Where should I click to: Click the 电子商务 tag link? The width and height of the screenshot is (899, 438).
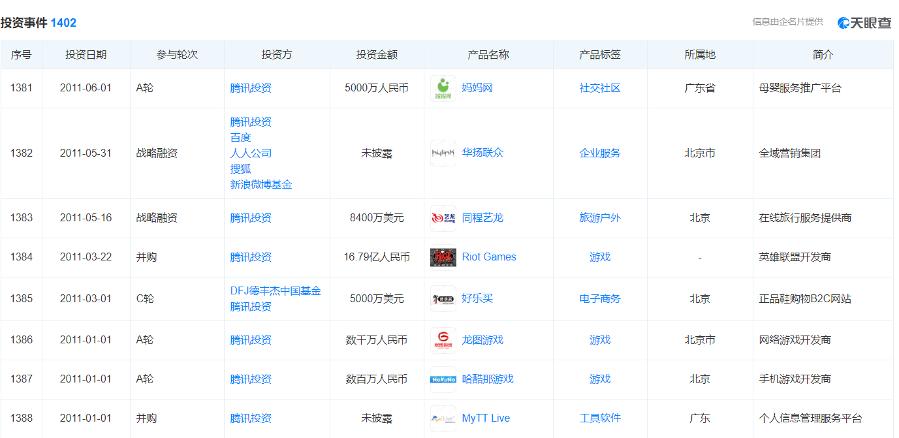600,299
